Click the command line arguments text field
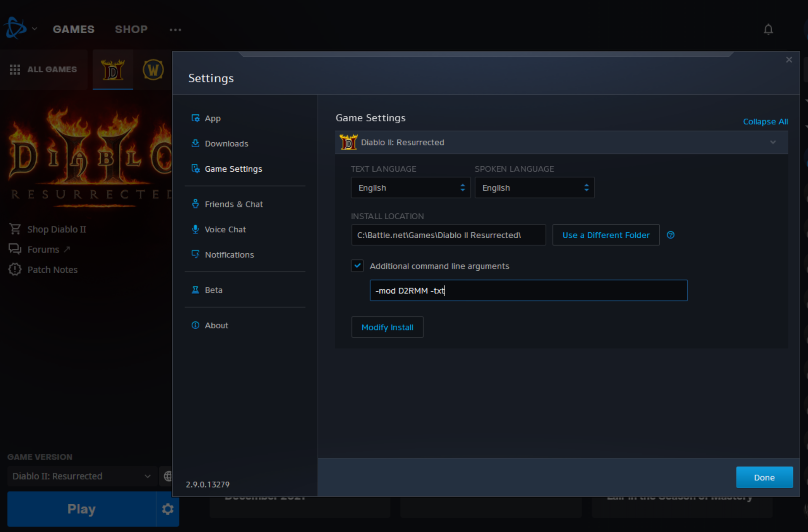The image size is (808, 532). pos(529,290)
